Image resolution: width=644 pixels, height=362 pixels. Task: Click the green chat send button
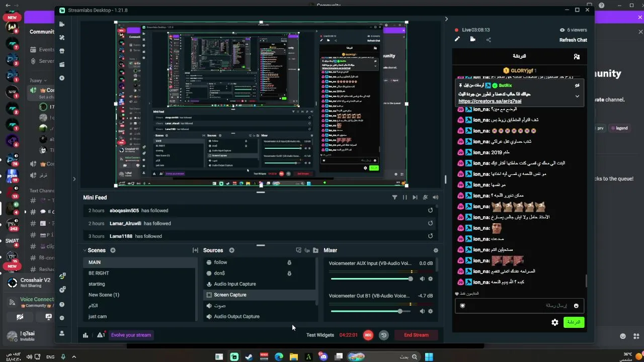(574, 322)
